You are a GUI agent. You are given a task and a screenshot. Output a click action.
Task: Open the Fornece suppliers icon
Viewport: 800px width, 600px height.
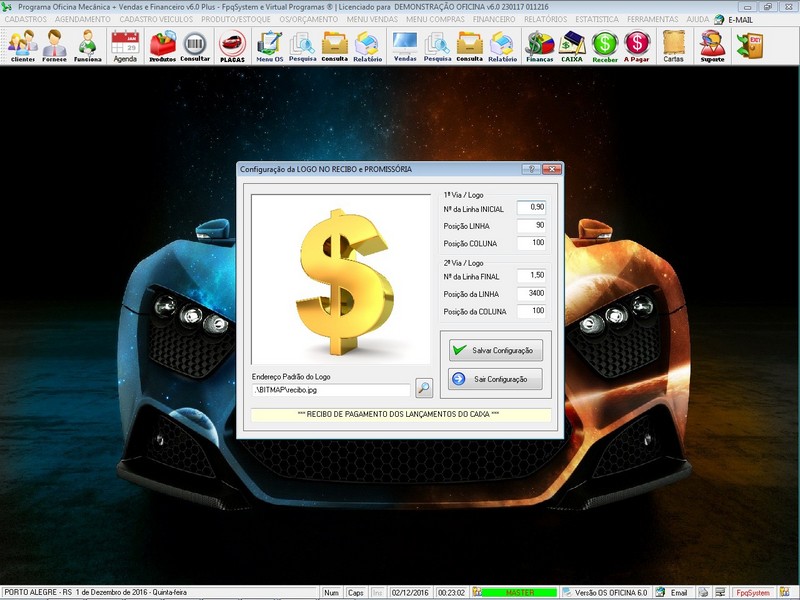[54, 46]
